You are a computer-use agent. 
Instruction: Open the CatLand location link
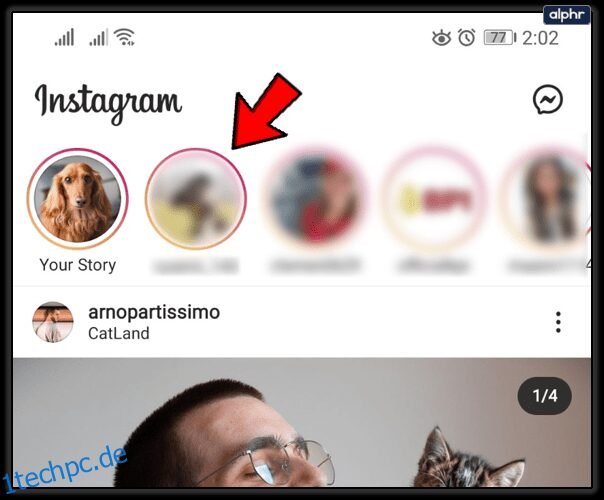click(x=119, y=333)
